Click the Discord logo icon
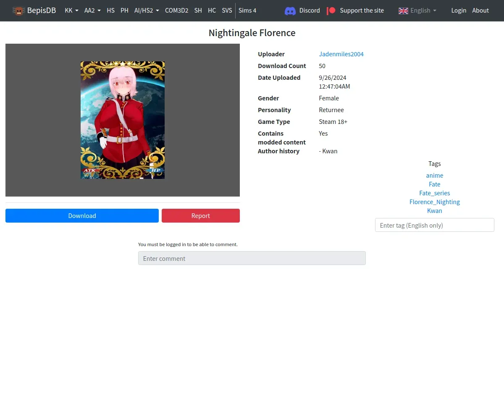The width and height of the screenshot is (504, 420). (290, 10)
